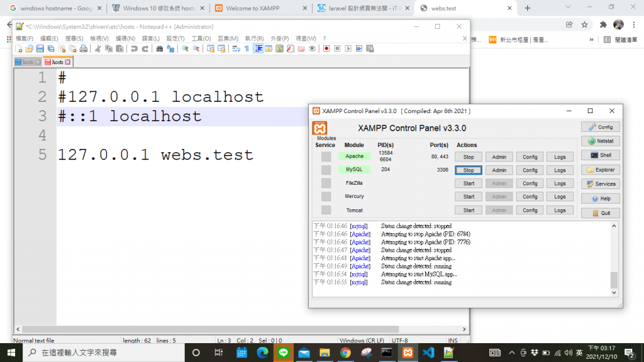Click the Document Map icon in toolbar
This screenshot has width=644, height=362.
(279, 49)
